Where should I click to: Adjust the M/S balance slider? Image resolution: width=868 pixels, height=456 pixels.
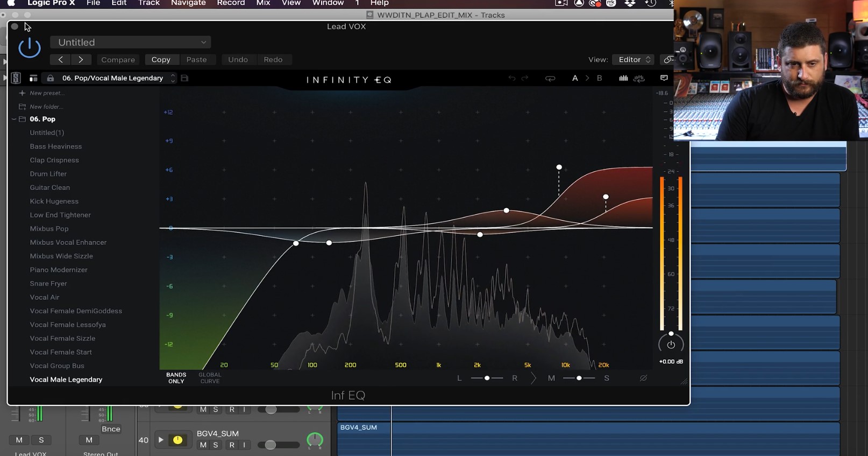click(x=579, y=378)
